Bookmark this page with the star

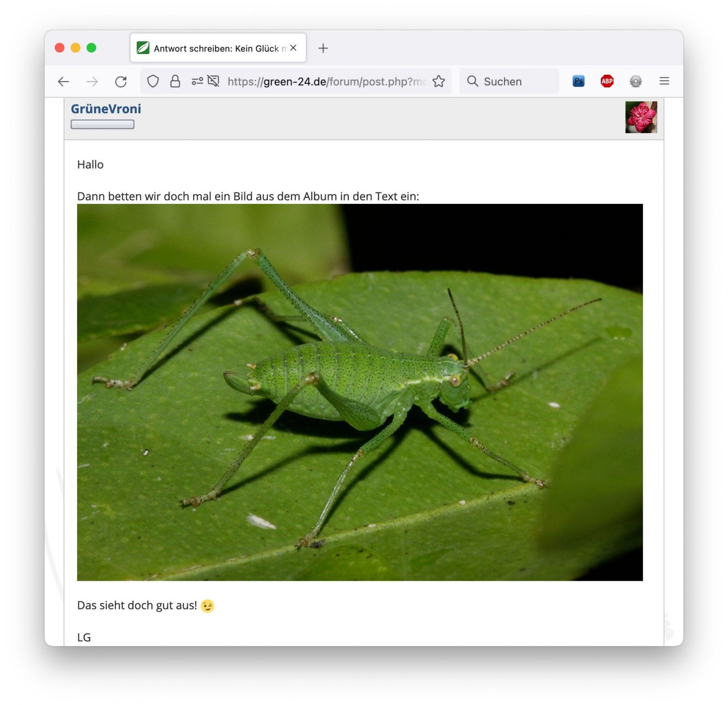click(x=439, y=82)
